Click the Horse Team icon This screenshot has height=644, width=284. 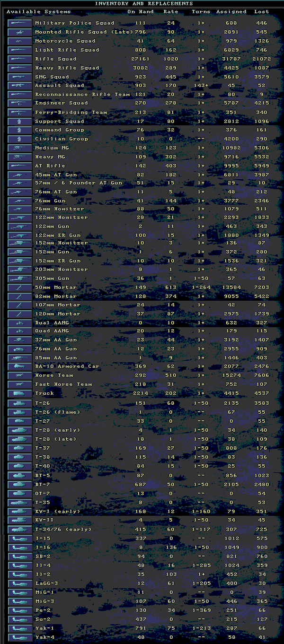(x=19, y=375)
